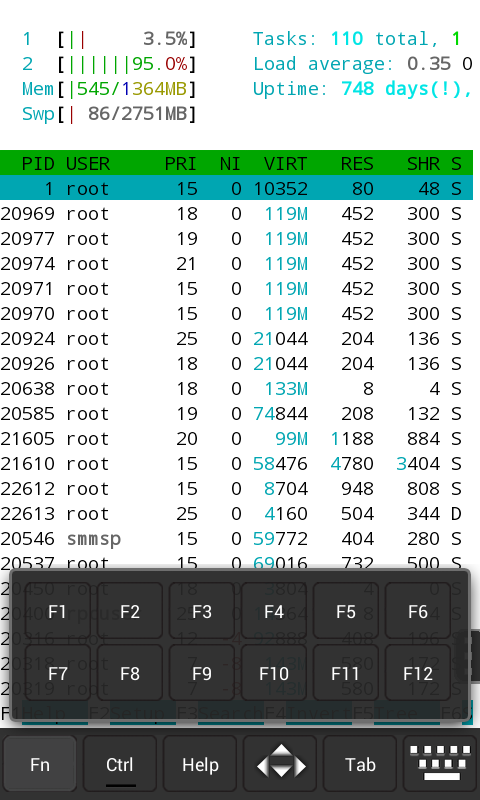480x800 pixels.
Task: Tap the F4 key
Action: 274,611
